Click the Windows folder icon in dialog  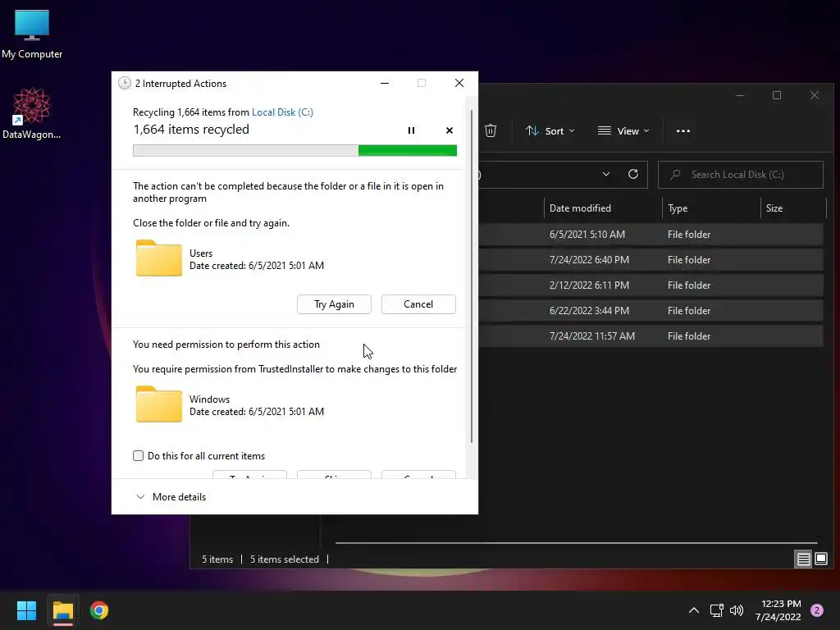coord(158,404)
